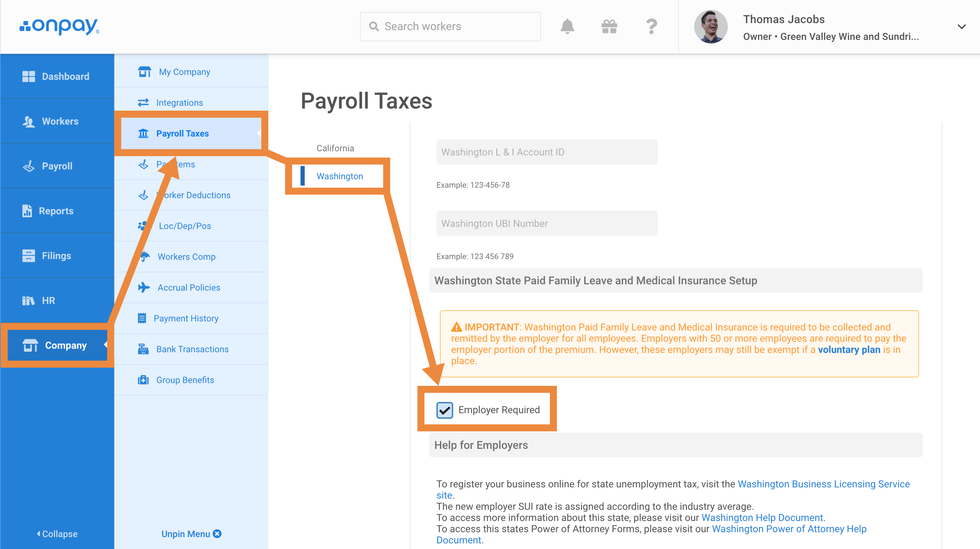This screenshot has width=980, height=549.
Task: Toggle the Employer Required checkbox
Action: click(443, 410)
